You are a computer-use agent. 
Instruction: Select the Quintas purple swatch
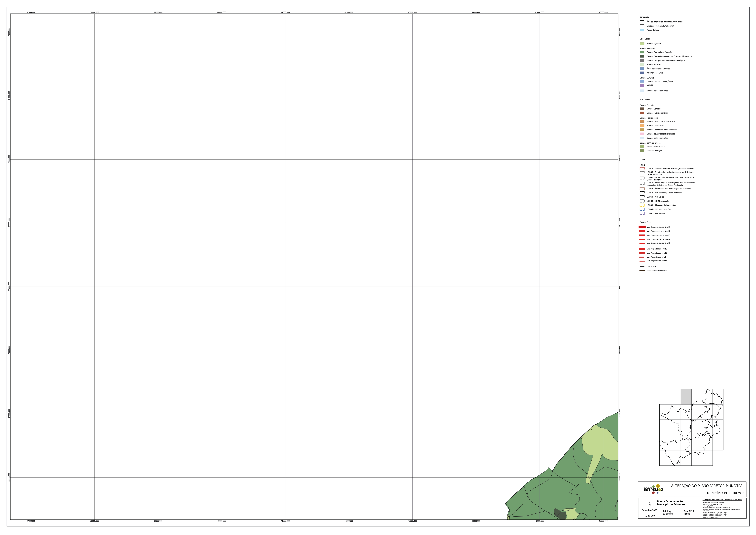tap(642, 85)
